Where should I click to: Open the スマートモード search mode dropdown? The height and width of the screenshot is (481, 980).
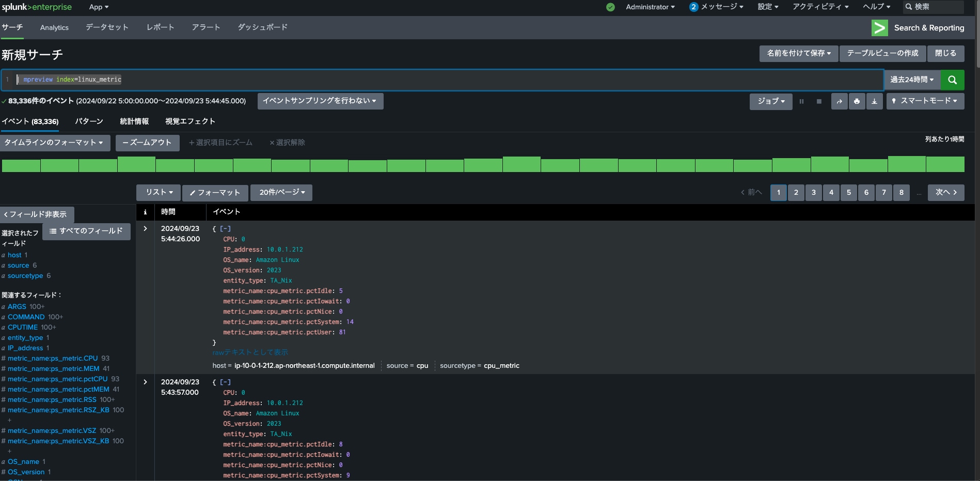[x=925, y=101]
